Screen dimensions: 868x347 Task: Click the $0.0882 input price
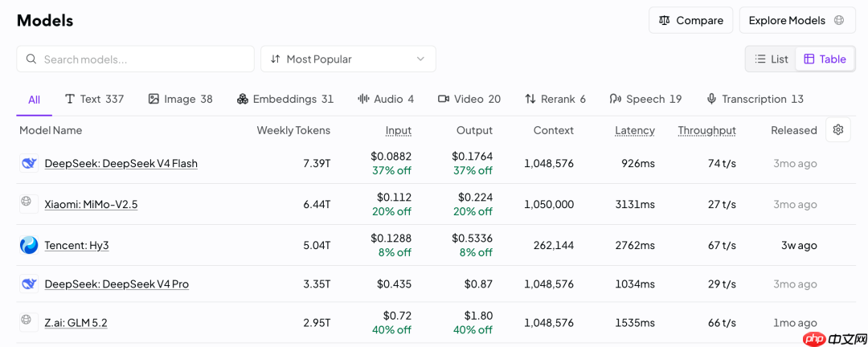click(391, 156)
